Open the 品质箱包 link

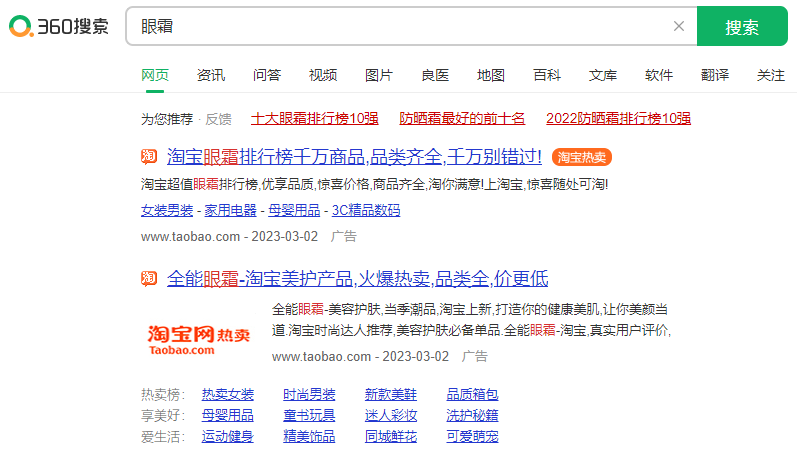coord(472,394)
